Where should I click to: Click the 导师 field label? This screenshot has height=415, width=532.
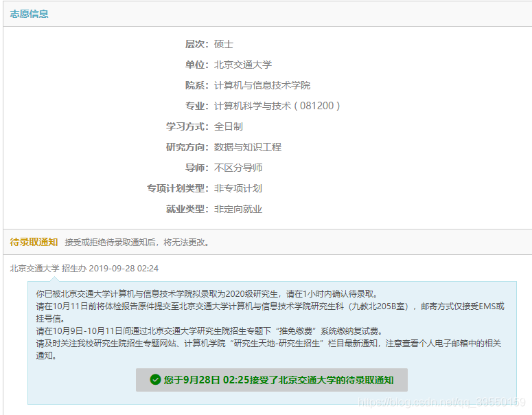pos(197,168)
